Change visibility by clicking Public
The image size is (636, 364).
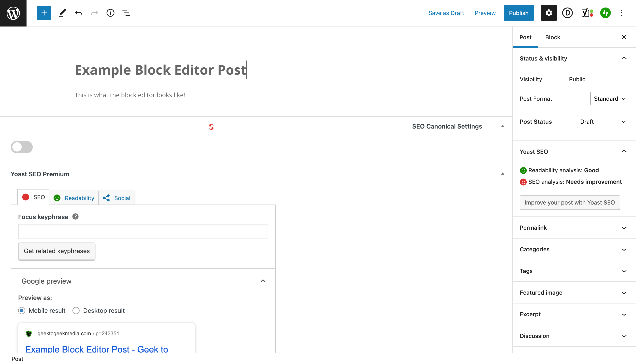tap(577, 79)
